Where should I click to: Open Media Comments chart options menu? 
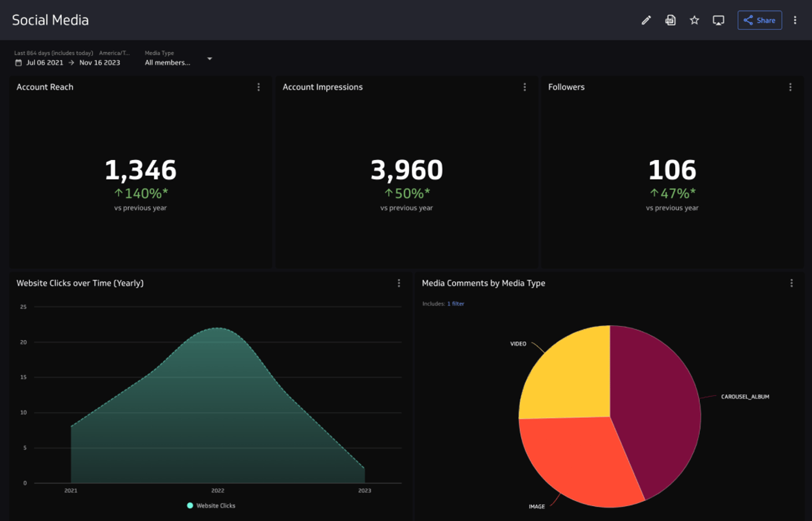(791, 283)
